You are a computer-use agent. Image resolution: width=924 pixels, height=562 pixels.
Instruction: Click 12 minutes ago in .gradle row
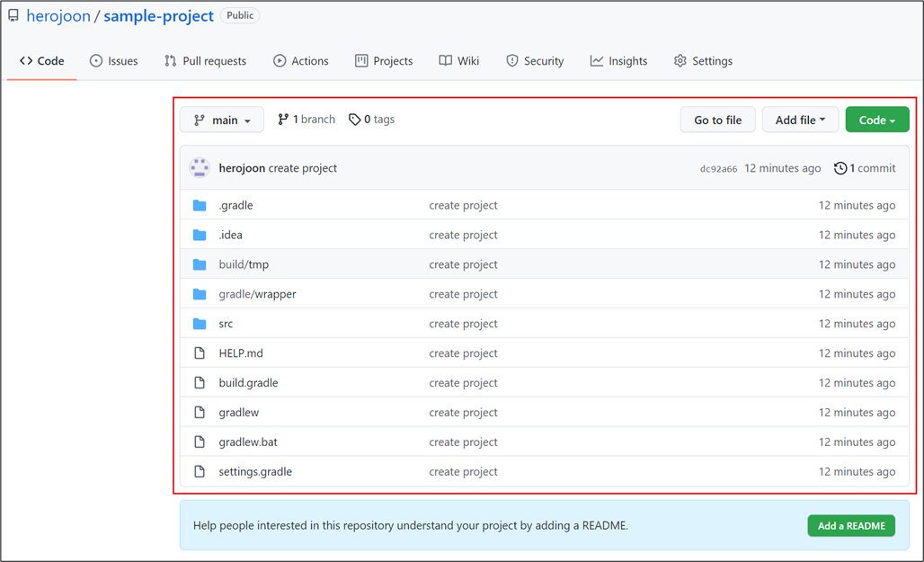[x=857, y=205]
